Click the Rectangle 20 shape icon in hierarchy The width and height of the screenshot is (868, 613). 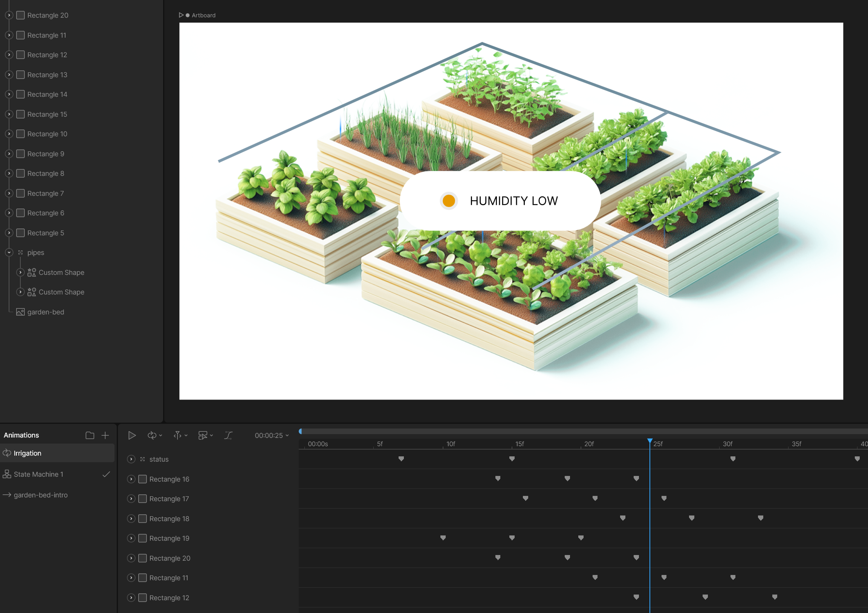(x=20, y=15)
